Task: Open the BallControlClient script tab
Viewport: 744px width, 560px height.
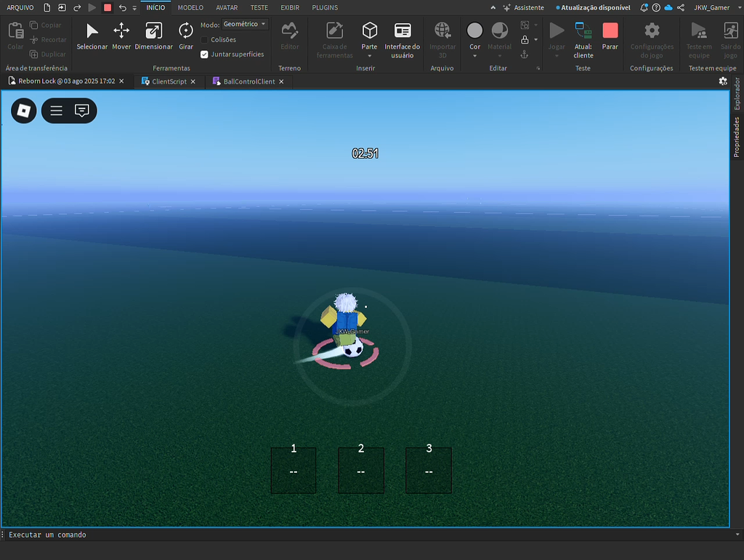Action: (248, 81)
